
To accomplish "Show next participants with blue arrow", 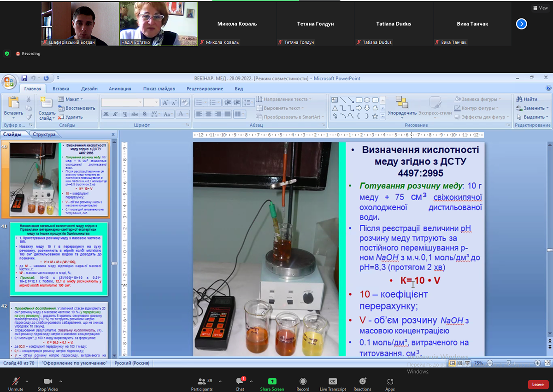I will pos(521,23).
